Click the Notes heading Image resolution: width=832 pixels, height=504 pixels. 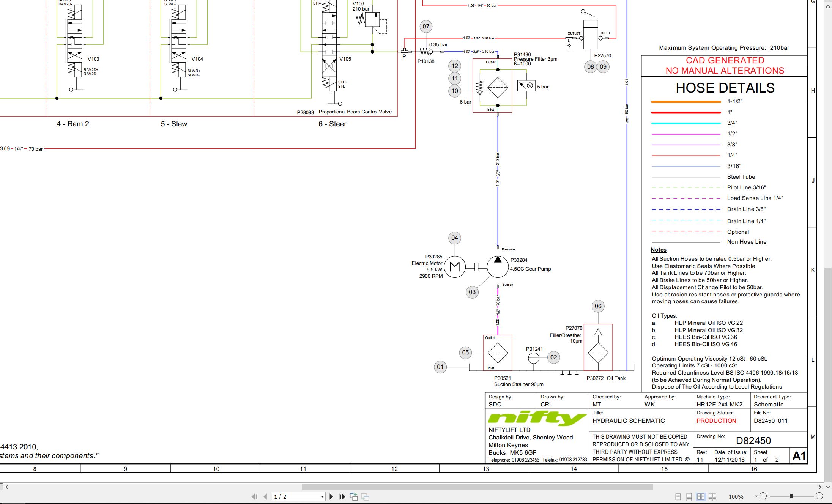tap(659, 250)
